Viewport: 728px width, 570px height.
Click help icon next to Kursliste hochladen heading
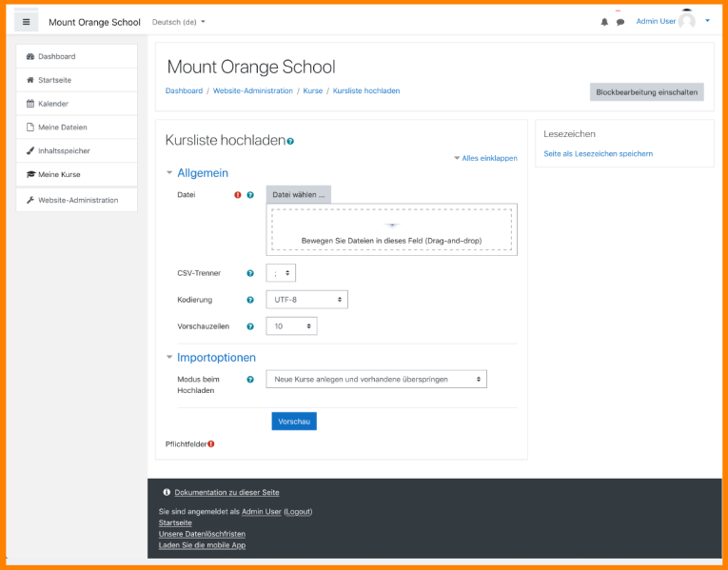tap(290, 141)
